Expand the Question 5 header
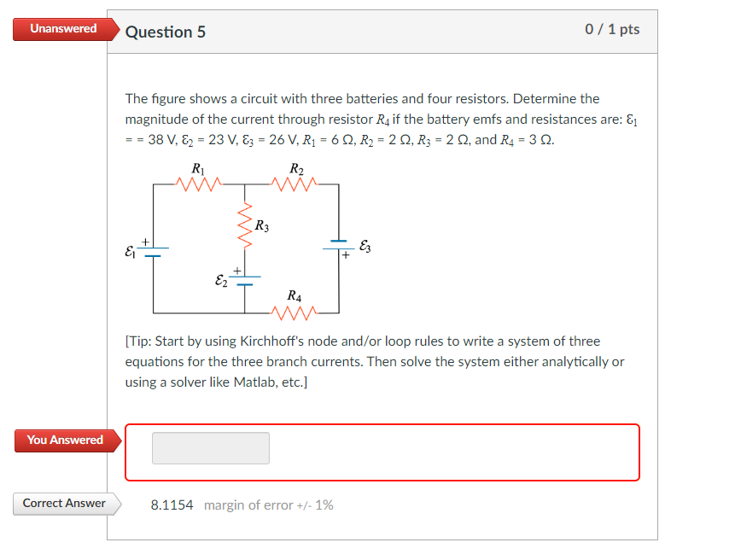This screenshot has height=560, width=741. pyautogui.click(x=166, y=32)
